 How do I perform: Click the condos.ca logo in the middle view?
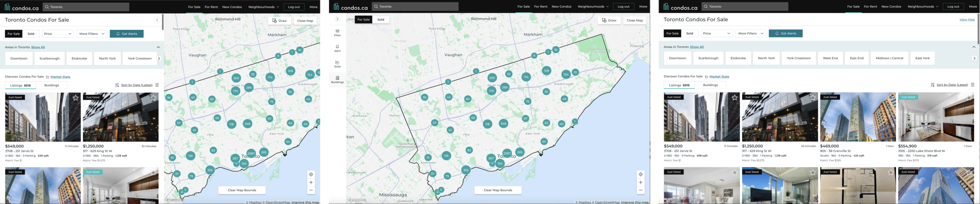(x=350, y=7)
